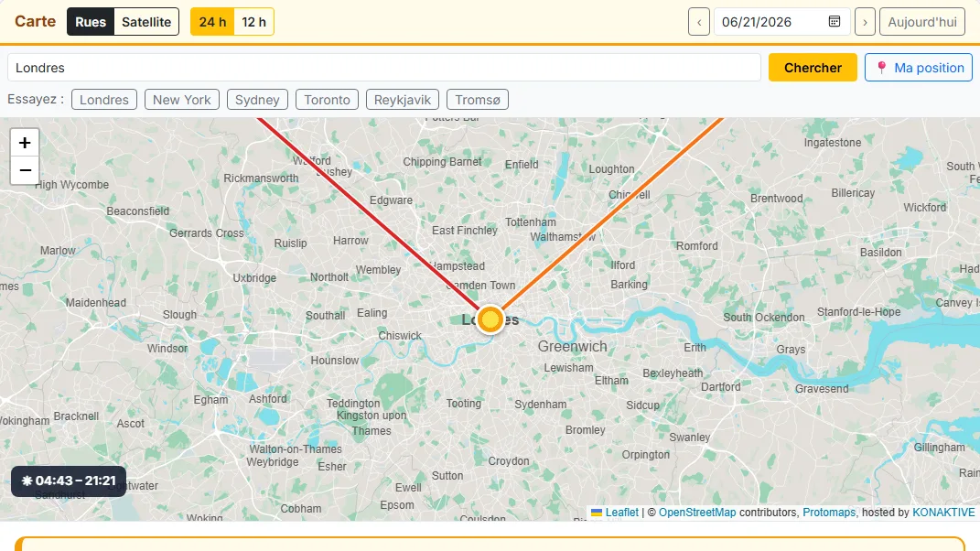Select 12 h time format
The height and width of the screenshot is (551, 980).
[253, 22]
